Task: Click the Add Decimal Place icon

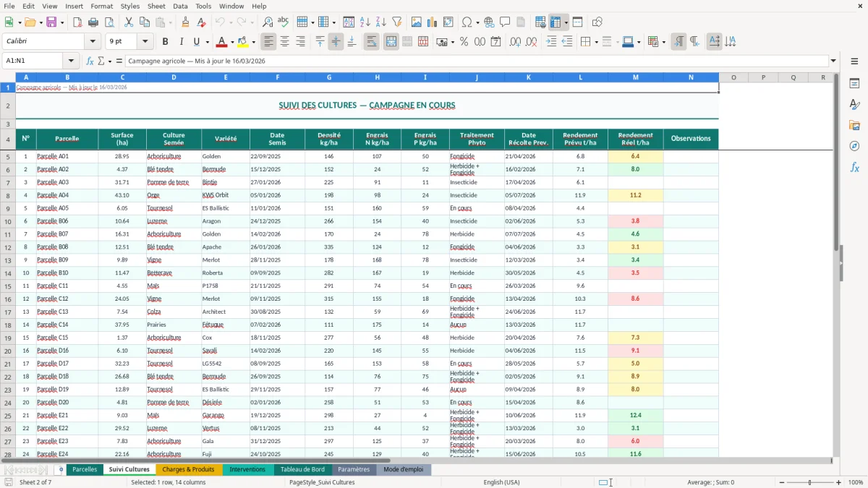Action: point(515,42)
